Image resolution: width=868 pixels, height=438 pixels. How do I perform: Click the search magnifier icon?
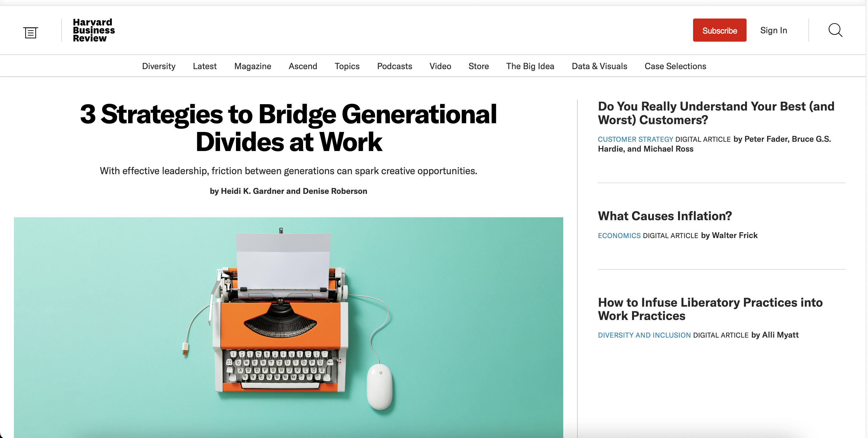point(835,30)
